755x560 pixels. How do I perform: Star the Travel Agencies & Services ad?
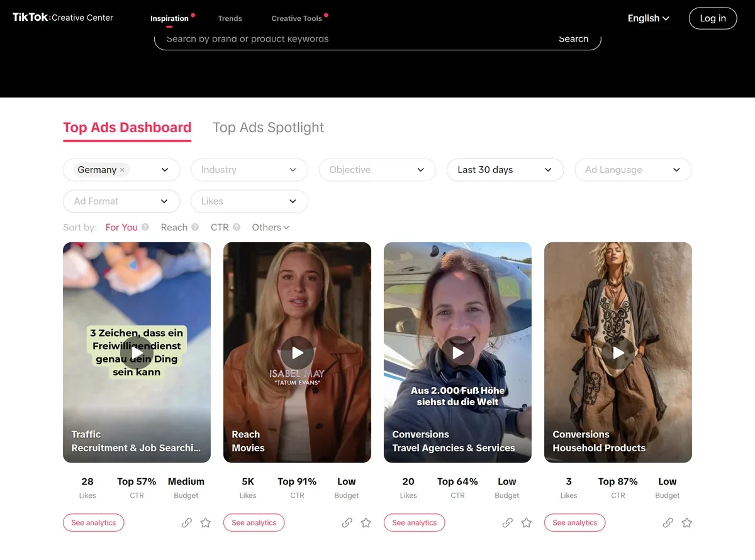527,523
